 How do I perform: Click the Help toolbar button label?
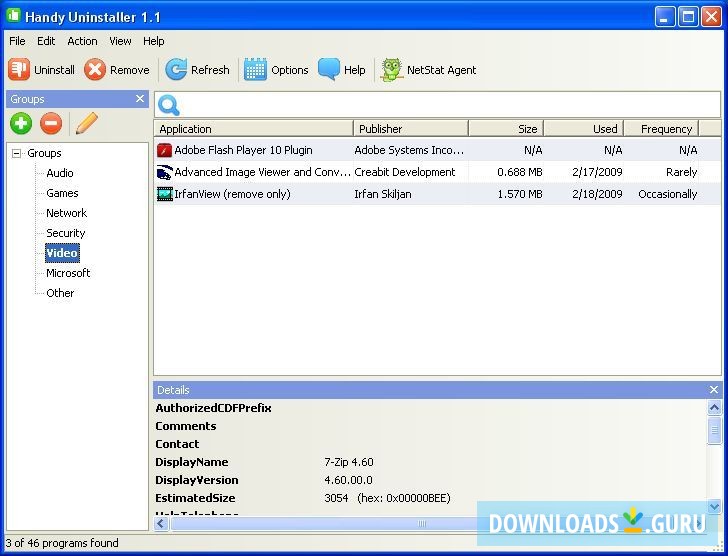click(354, 70)
